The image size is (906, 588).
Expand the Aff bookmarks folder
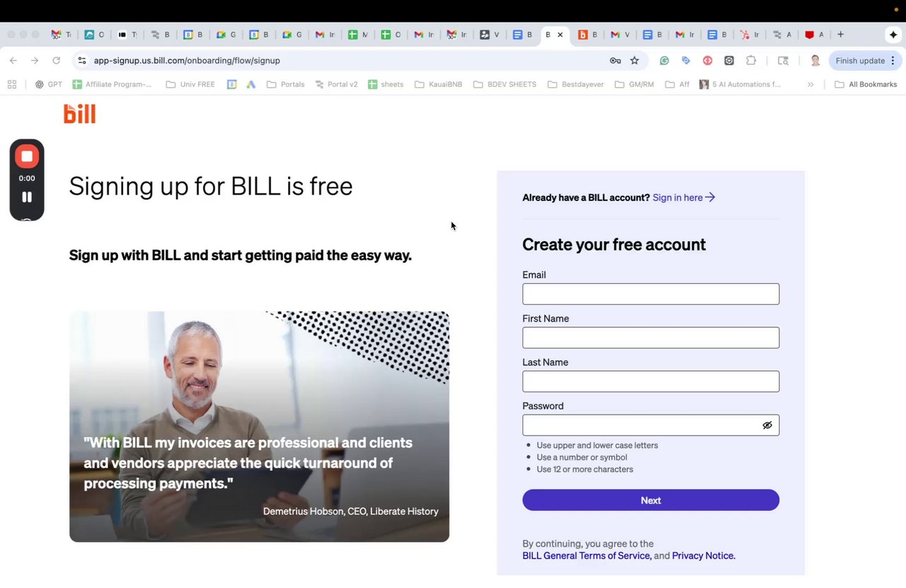click(677, 84)
